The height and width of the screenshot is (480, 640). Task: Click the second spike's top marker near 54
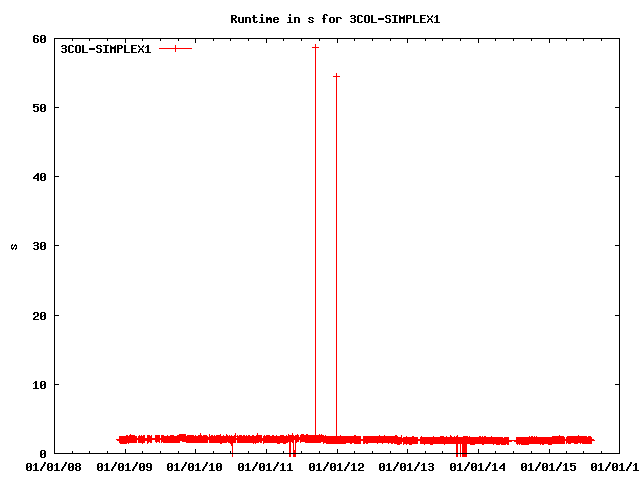tap(336, 76)
